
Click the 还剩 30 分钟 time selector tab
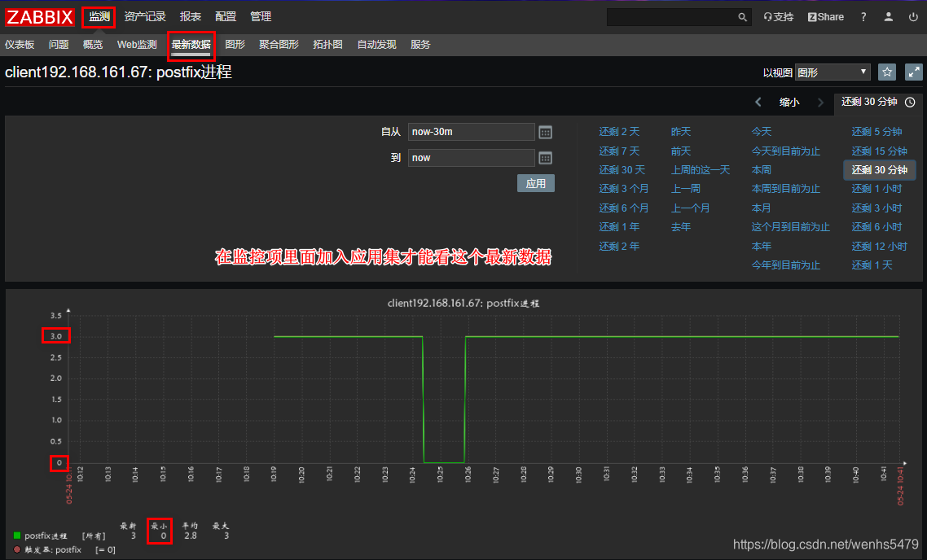click(878, 103)
